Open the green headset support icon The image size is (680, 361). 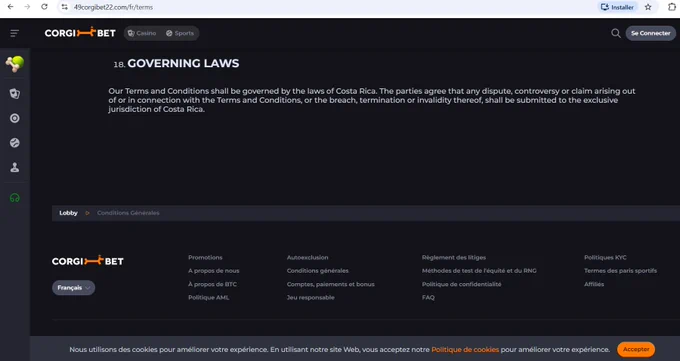coord(15,198)
